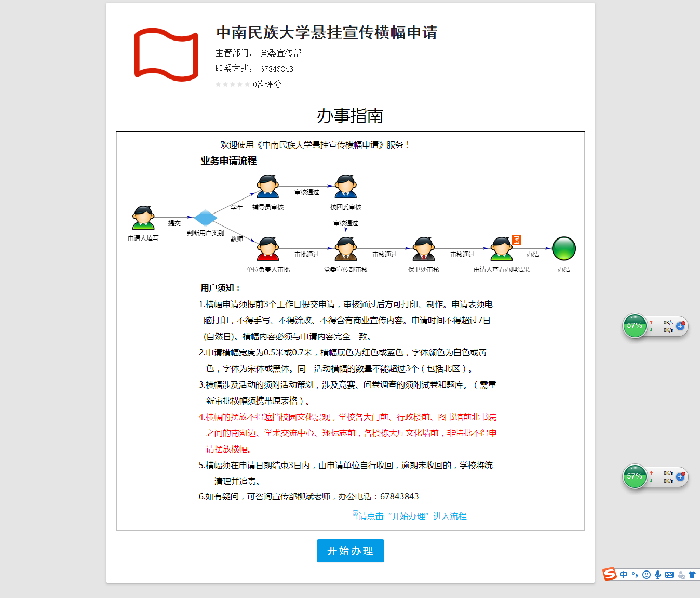Click the 用户须知 heading
This screenshot has height=598, width=700.
point(221,288)
